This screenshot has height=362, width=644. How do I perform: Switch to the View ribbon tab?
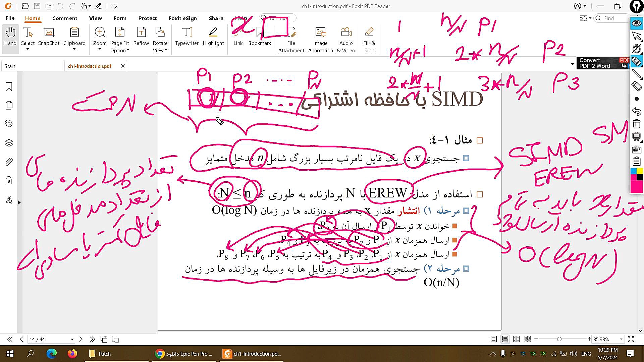[x=95, y=18]
